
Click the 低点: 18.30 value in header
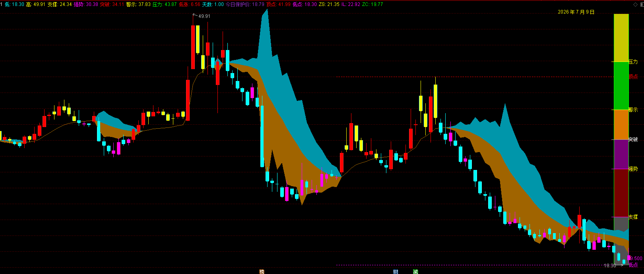tap(305, 4)
